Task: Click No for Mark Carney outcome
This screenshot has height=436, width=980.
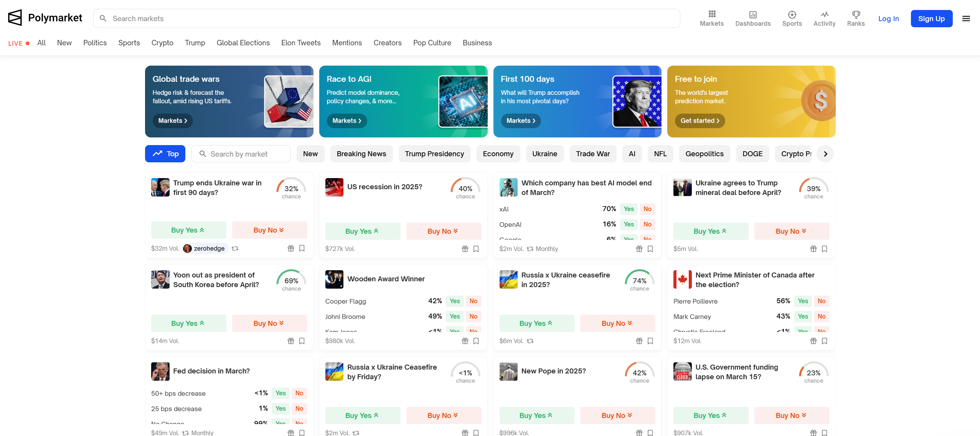Action: 821,316
